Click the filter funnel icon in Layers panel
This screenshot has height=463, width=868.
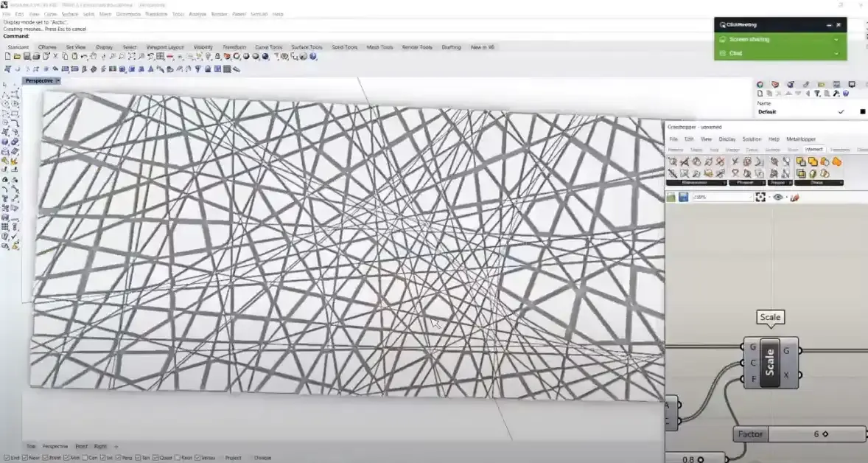tap(817, 94)
